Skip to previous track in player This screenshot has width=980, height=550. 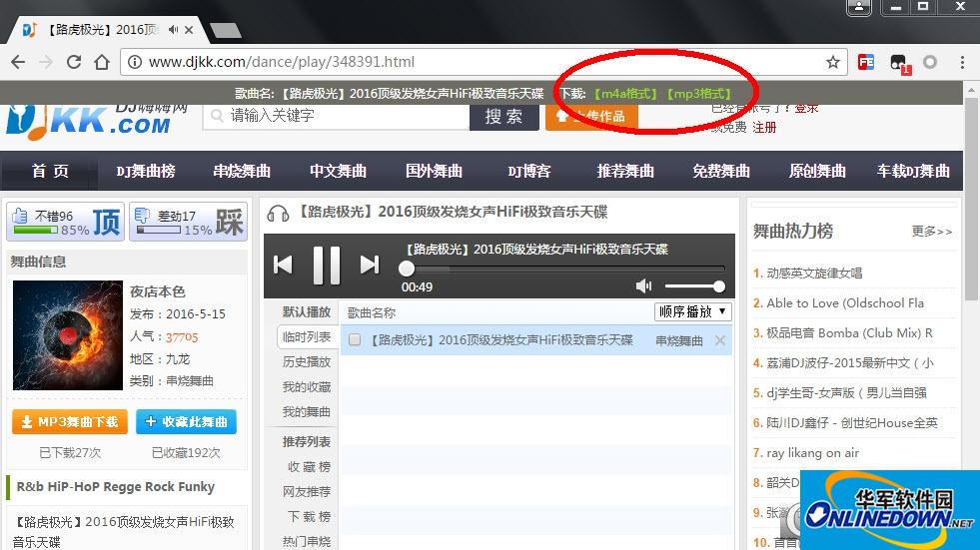point(283,265)
